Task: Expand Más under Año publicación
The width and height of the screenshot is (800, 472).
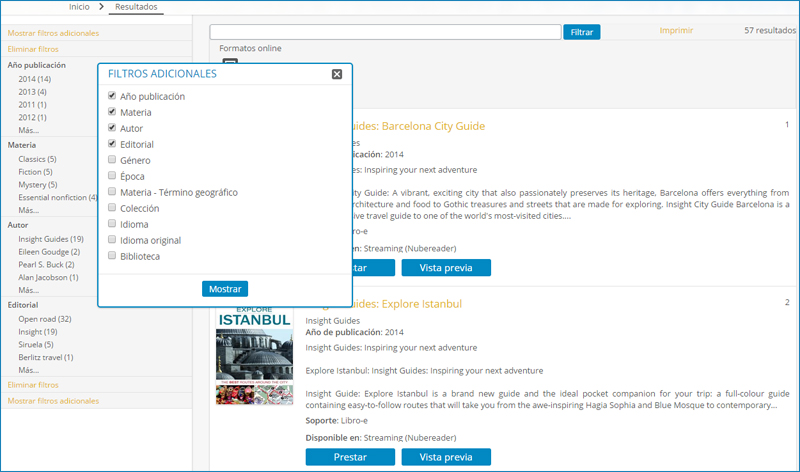Action: coord(29,130)
